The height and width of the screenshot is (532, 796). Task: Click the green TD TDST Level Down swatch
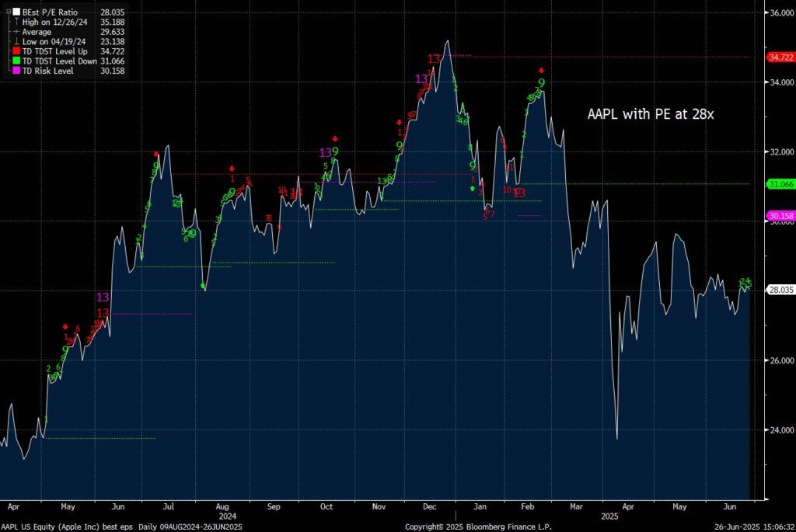point(17,61)
